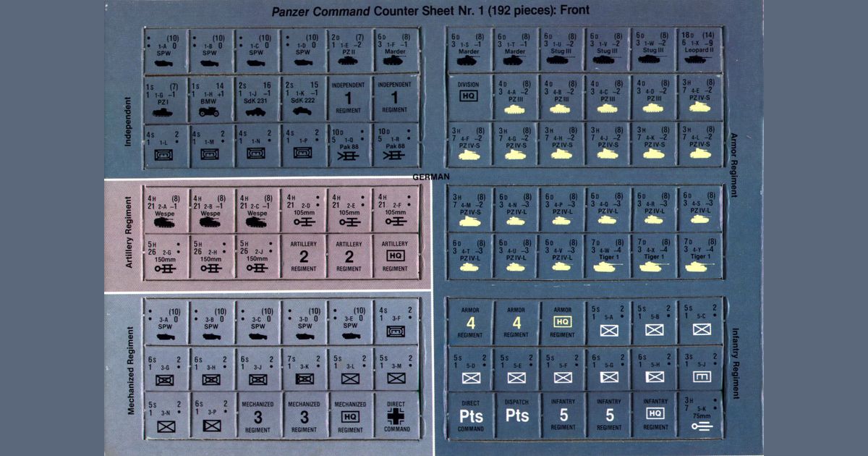Click the SdK 231 armored car counter

[258, 98]
